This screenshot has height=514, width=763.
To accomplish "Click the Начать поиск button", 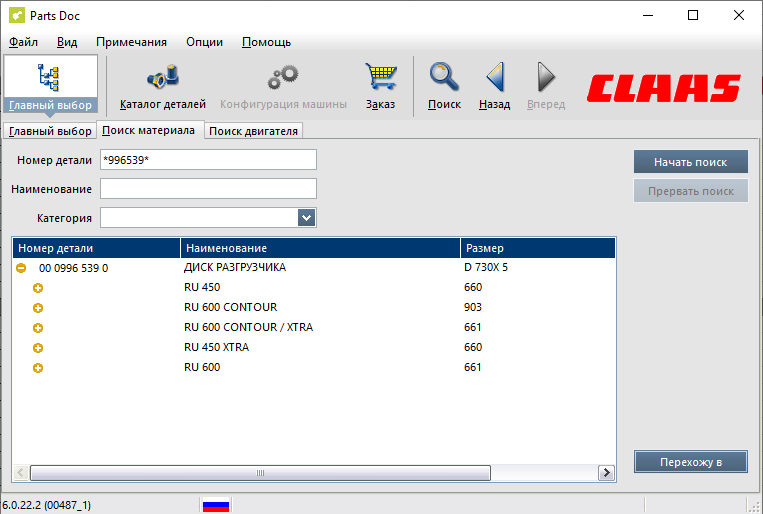I will 690,162.
